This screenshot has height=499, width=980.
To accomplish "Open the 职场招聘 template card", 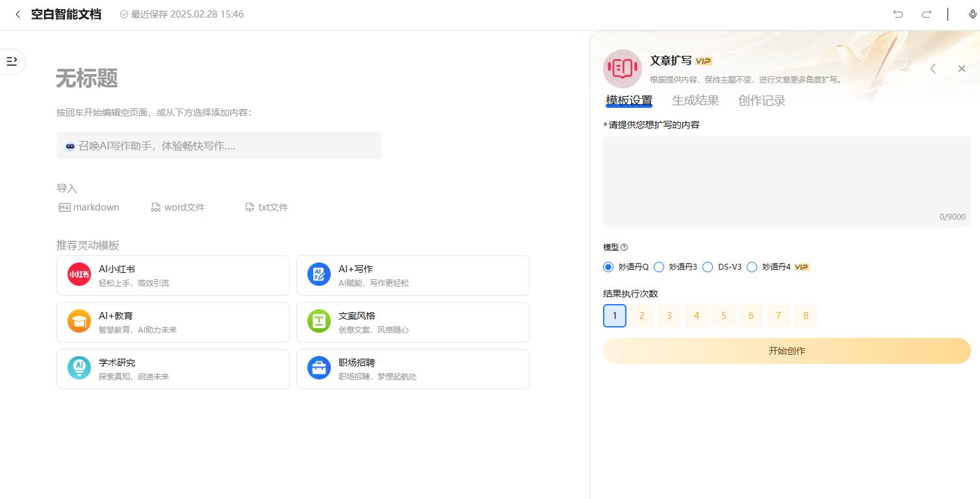I will tap(413, 369).
